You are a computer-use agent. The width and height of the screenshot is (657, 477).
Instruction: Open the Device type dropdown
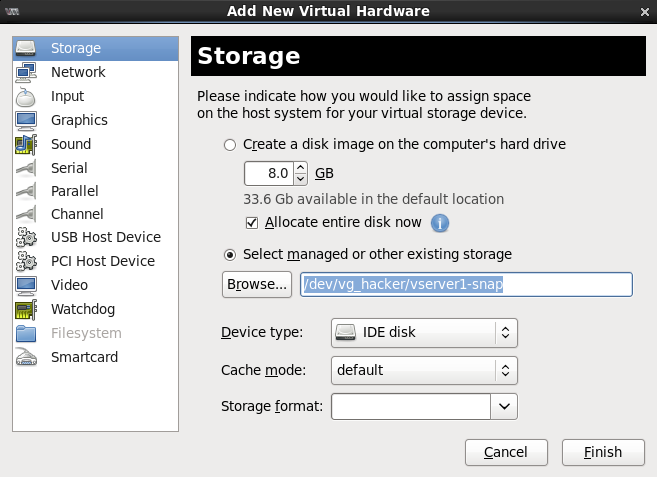point(424,333)
